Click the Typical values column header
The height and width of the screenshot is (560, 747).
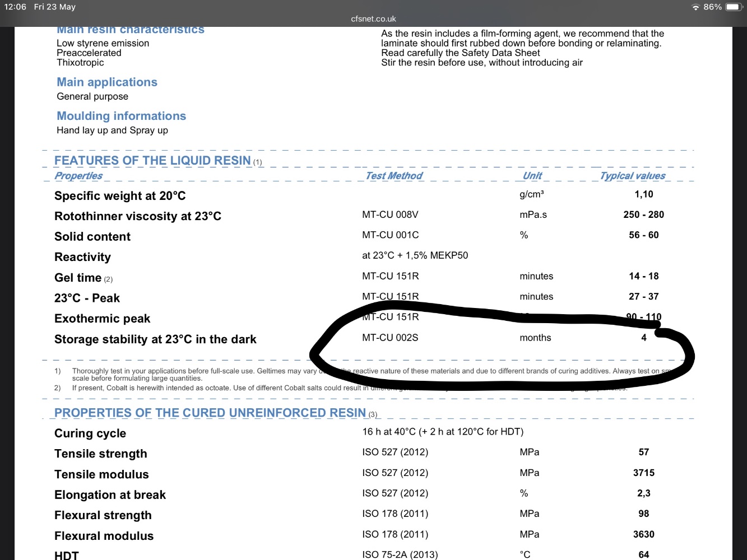pos(632,176)
